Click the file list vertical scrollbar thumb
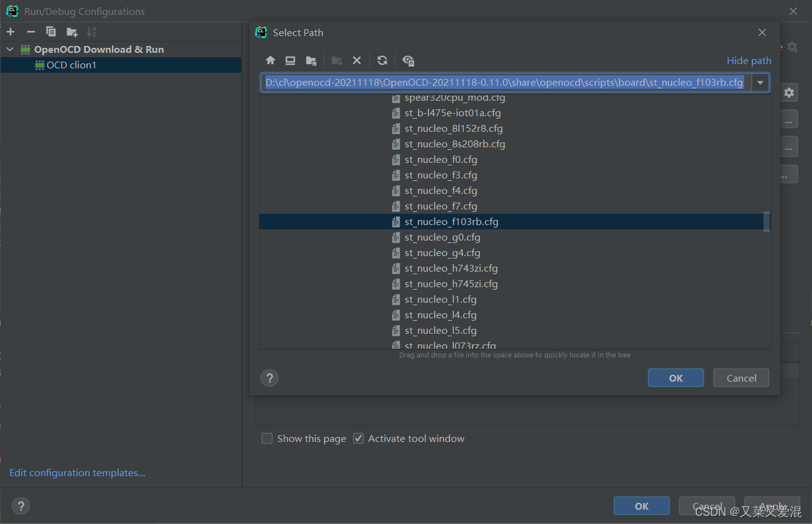812x524 pixels. point(767,221)
